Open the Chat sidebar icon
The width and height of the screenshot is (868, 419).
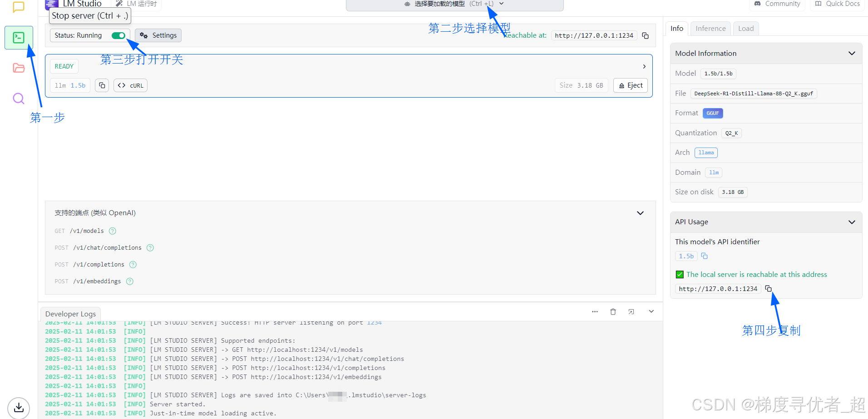(19, 7)
